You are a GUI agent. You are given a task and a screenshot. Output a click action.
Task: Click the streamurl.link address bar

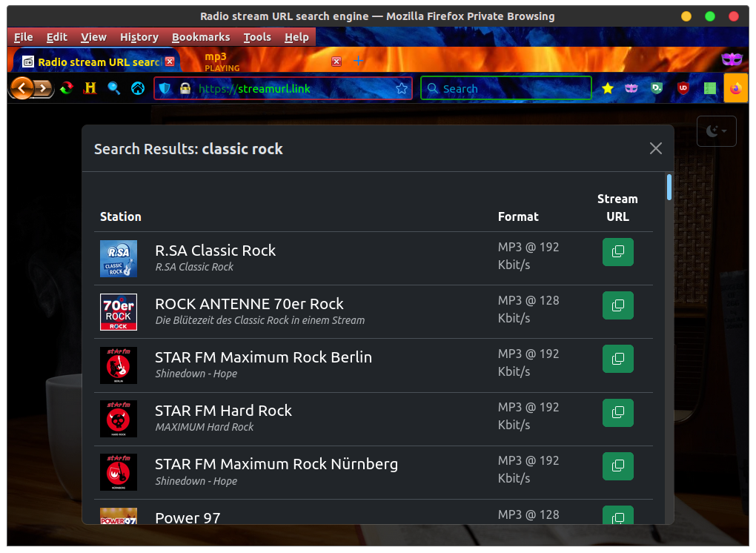pos(283,89)
